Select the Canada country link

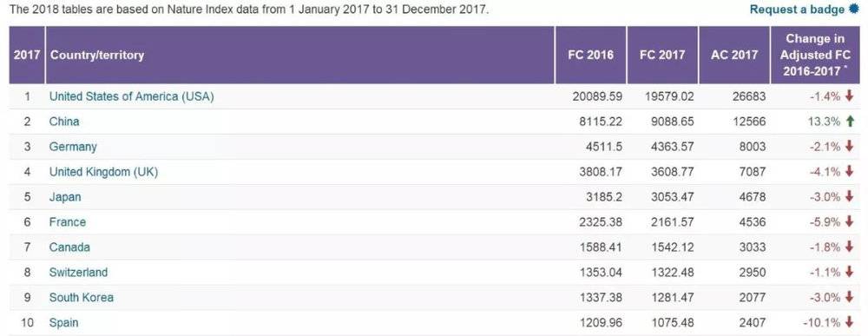[x=69, y=247]
